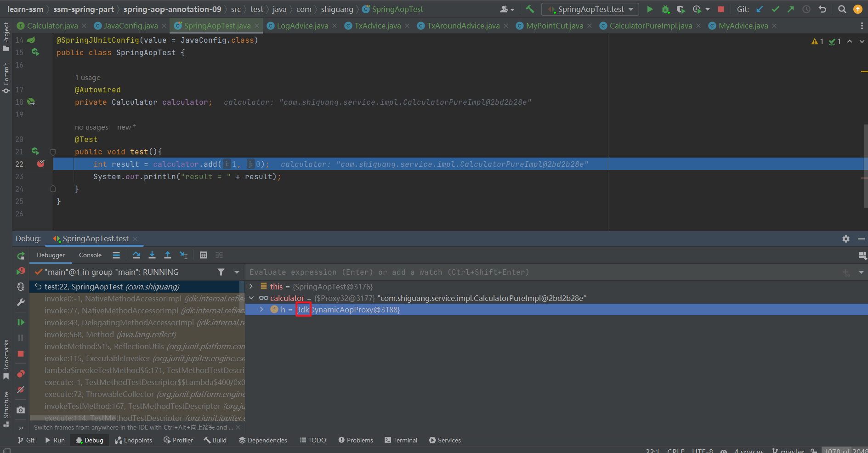Click Git push arrow icon
This screenshot has width=868, height=453.
point(791,9)
